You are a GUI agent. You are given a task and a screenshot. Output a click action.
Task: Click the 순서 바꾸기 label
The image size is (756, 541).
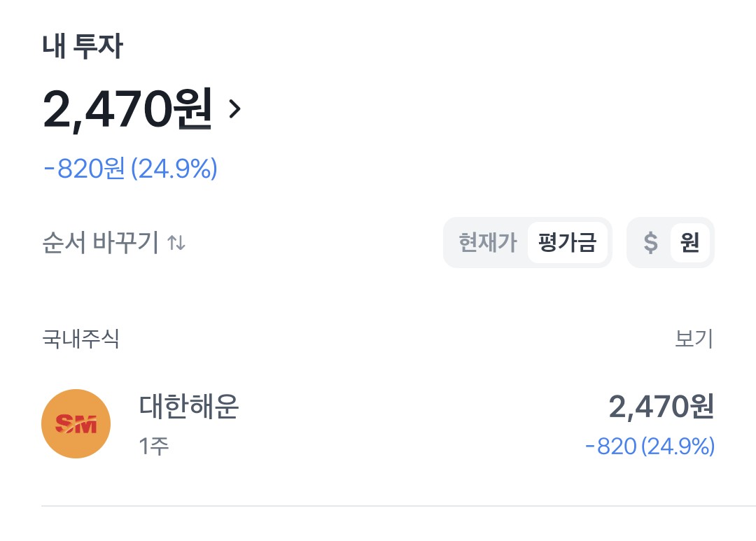101,243
